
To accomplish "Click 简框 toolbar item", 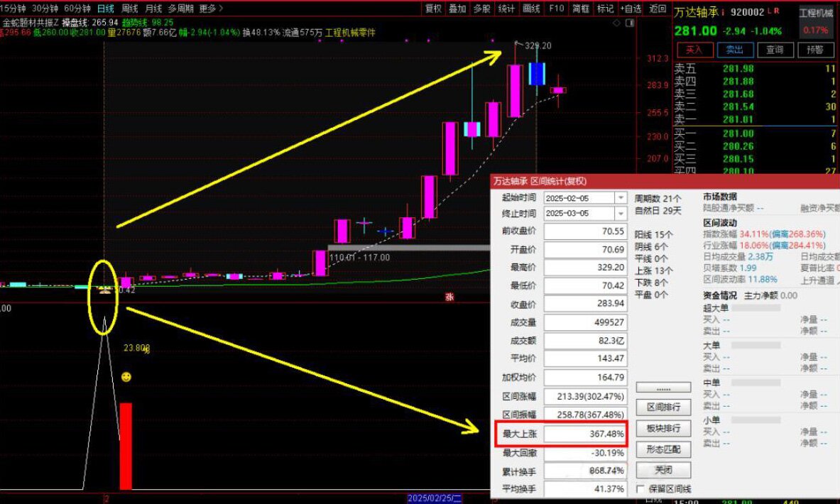I will click(580, 9).
